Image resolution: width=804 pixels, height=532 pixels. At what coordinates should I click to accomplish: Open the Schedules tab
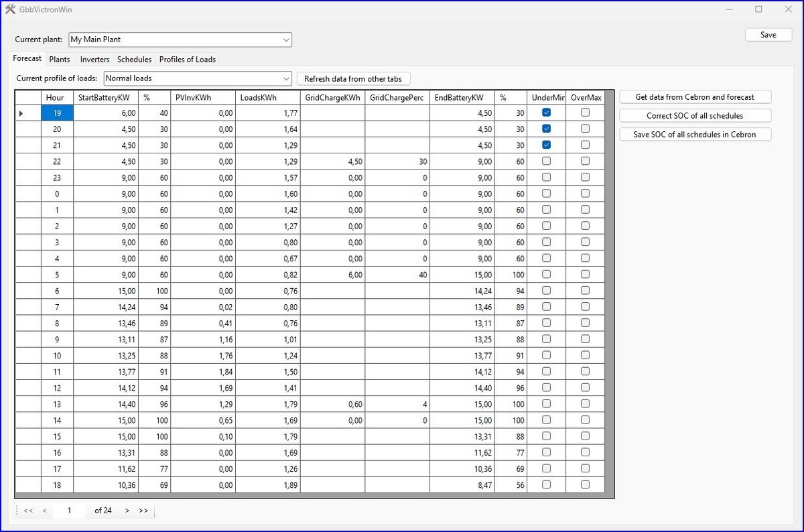(134, 60)
